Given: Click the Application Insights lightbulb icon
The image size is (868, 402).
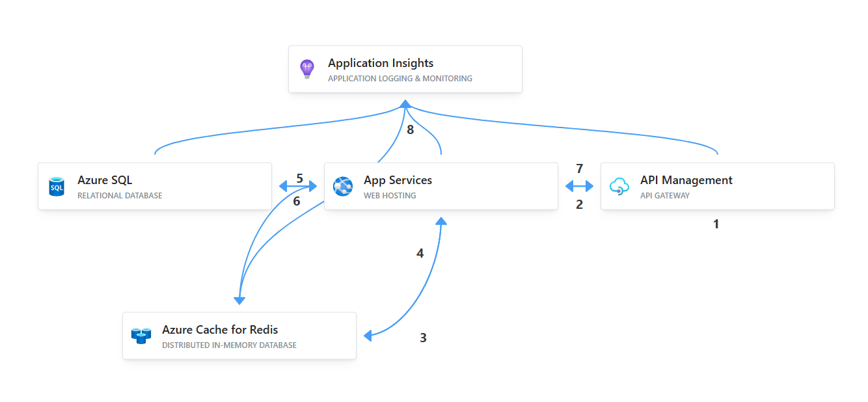Looking at the screenshot, I should [307, 69].
